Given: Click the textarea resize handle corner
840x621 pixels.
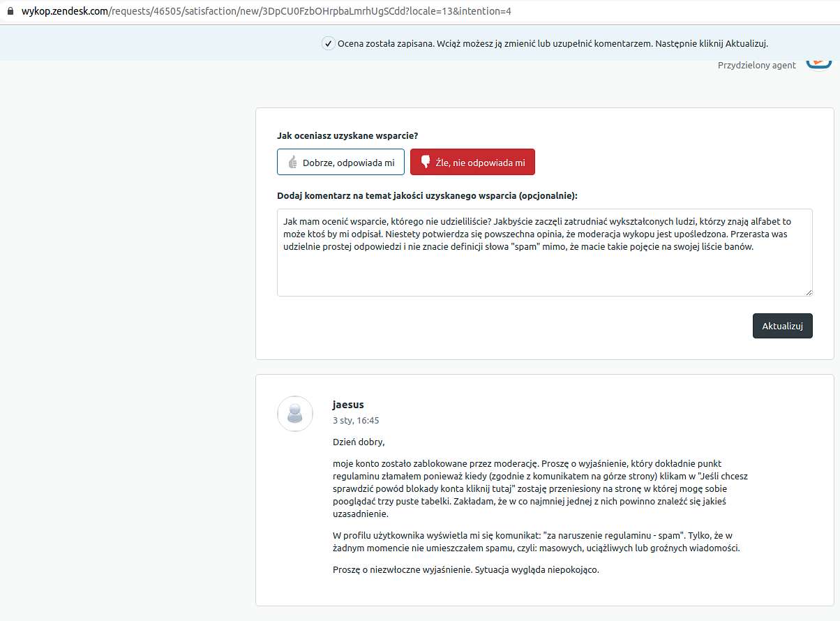Looking at the screenshot, I should coord(809,292).
